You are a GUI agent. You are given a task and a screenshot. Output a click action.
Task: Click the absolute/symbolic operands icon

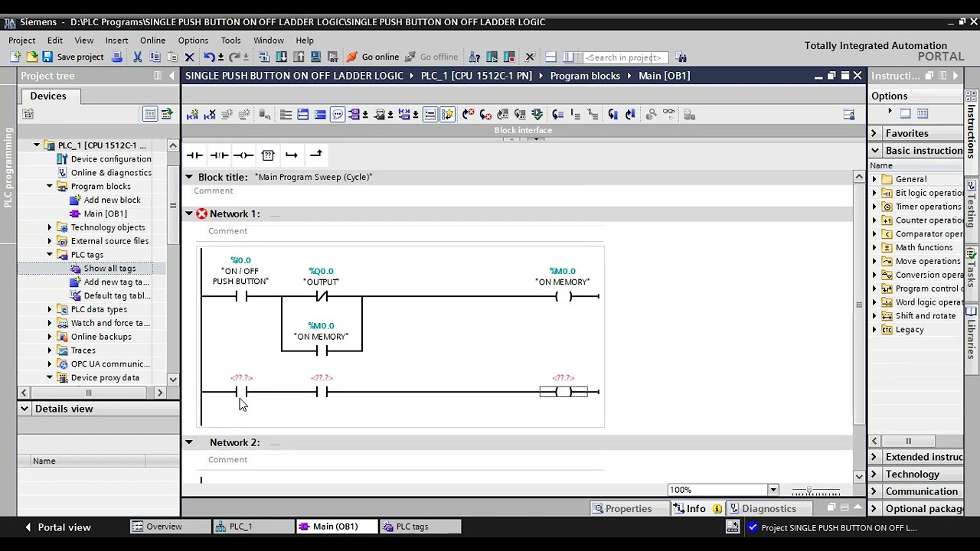tap(355, 114)
